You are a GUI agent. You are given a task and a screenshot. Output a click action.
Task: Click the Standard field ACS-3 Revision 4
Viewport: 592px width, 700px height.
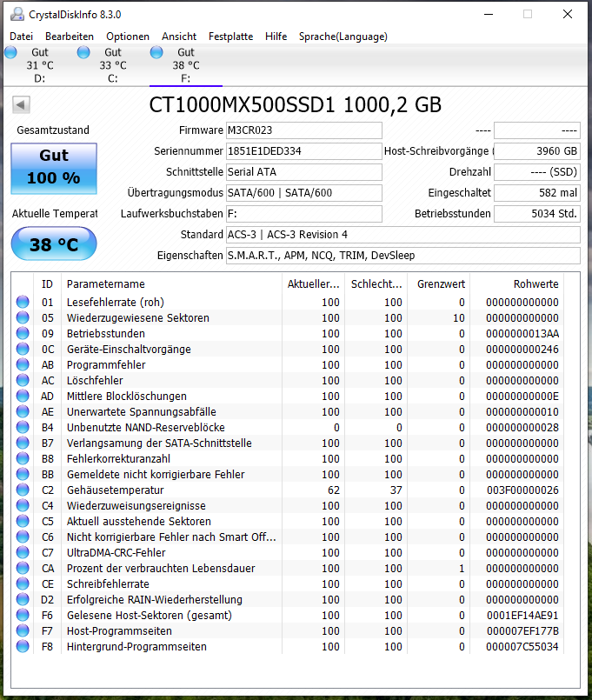pos(403,235)
